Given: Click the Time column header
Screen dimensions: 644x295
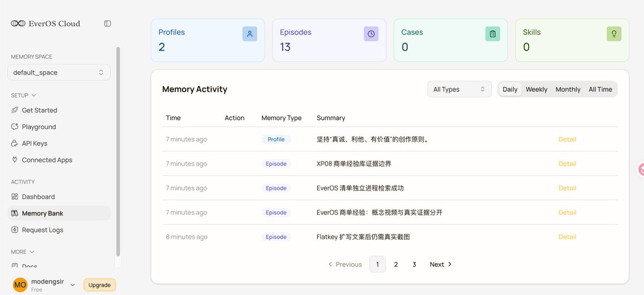Looking at the screenshot, I should pos(173,118).
